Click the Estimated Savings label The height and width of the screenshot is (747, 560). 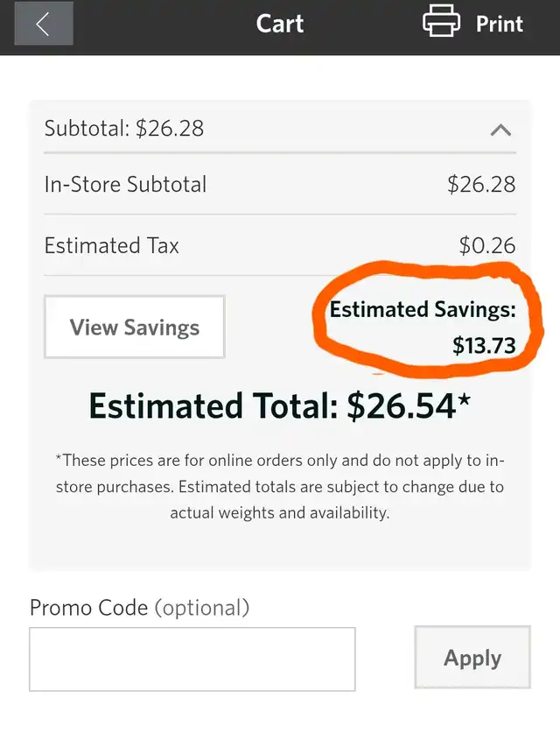423,310
